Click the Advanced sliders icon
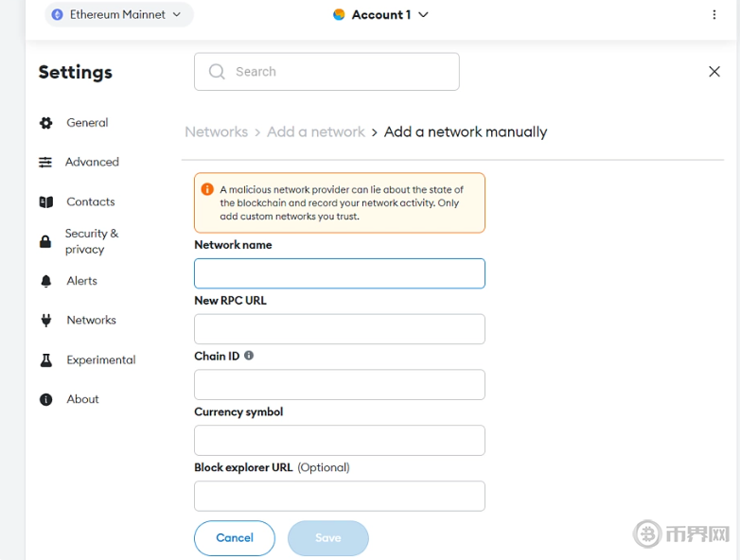The height and width of the screenshot is (560, 740). [45, 163]
